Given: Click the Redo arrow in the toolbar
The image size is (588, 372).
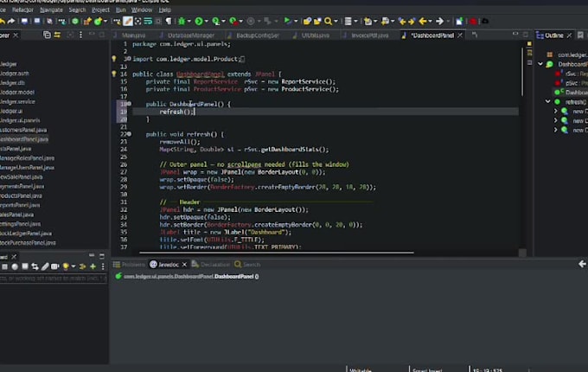Looking at the screenshot, I should pyautogui.click(x=11, y=22).
